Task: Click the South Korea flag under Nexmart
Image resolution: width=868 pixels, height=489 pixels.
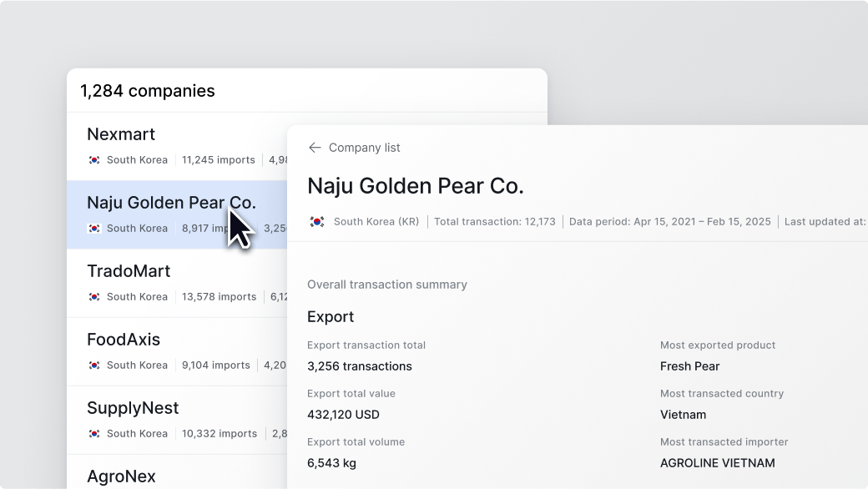Action: (94, 160)
